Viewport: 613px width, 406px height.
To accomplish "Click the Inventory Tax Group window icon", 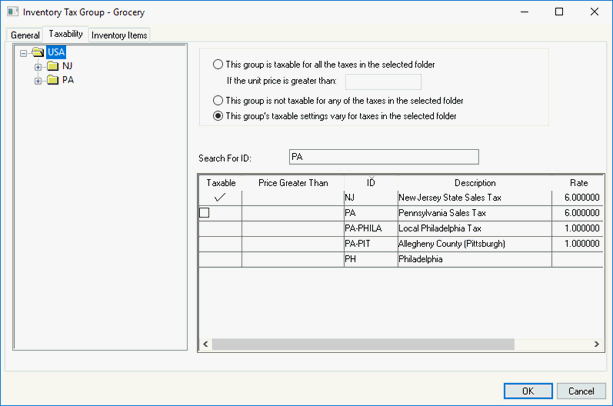I will tap(12, 12).
